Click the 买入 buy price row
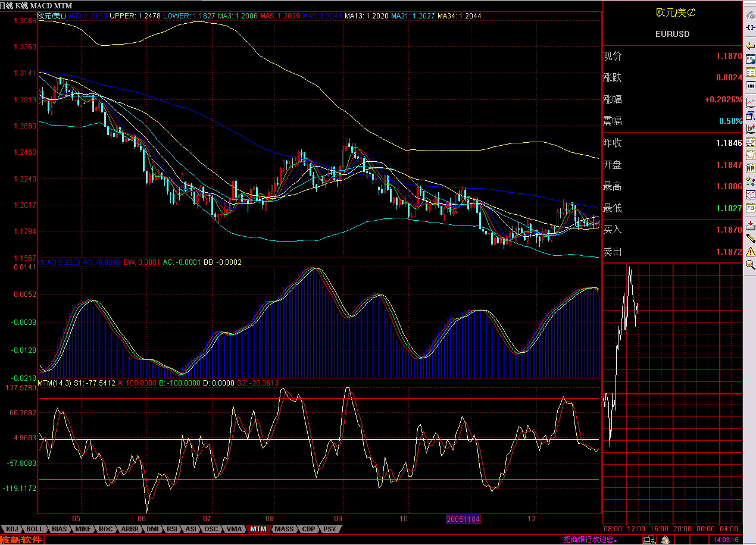The height and width of the screenshot is (545, 756). tap(673, 230)
